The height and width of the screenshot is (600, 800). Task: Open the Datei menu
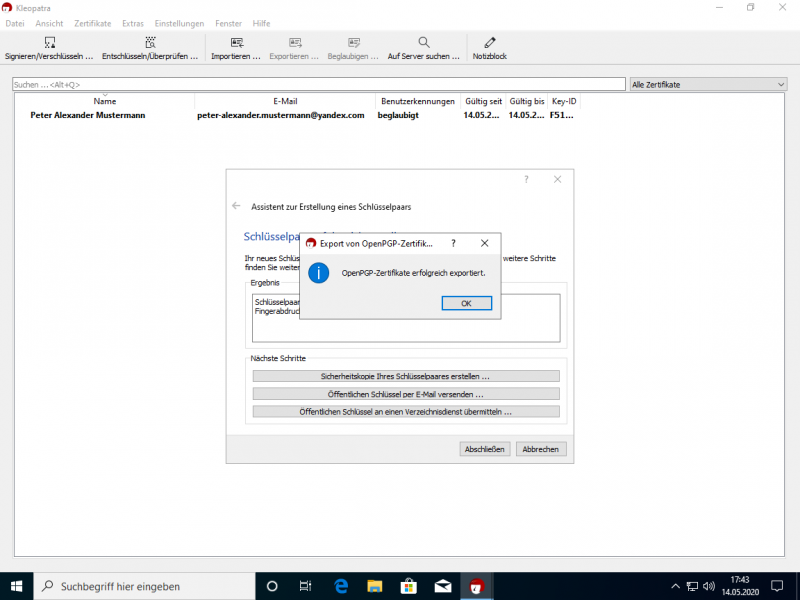pyautogui.click(x=15, y=23)
